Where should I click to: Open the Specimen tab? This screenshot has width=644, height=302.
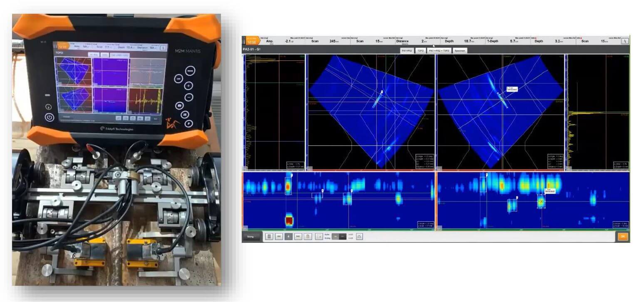pos(460,50)
